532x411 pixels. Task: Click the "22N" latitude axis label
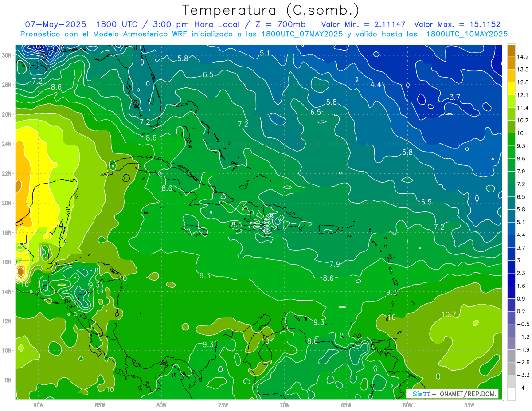tap(7, 173)
